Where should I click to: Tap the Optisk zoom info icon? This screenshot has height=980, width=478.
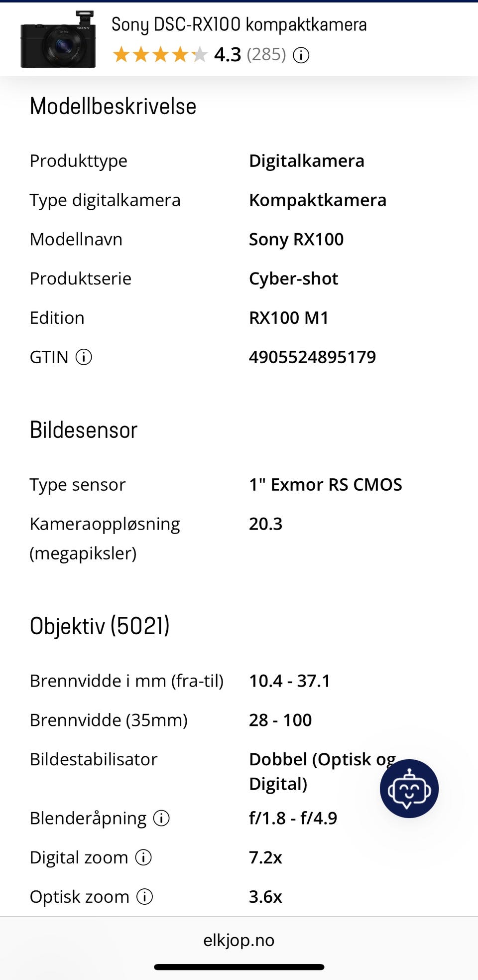coord(144,897)
